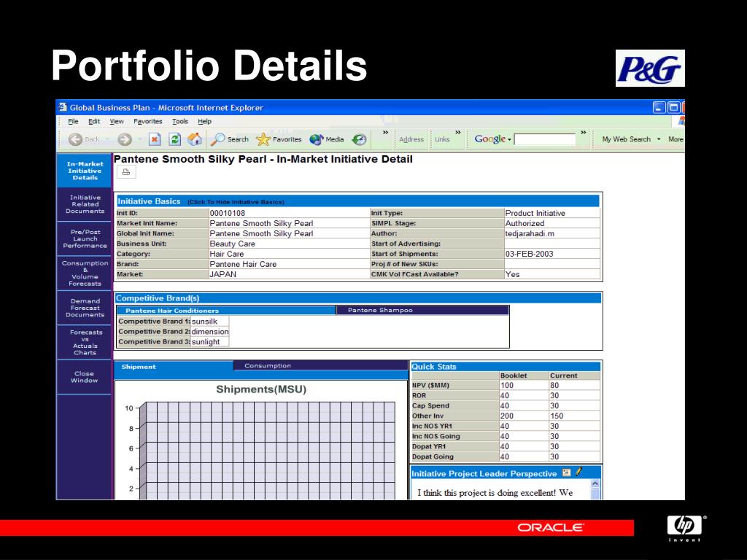The image size is (747, 560).
Task: Open the Favorites menu
Action: (x=147, y=122)
